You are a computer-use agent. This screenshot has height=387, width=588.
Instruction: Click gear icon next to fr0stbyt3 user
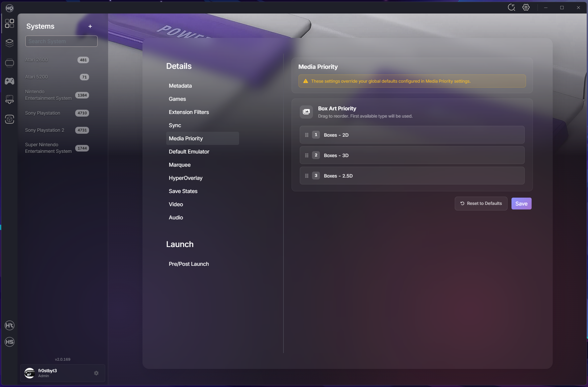click(x=96, y=373)
